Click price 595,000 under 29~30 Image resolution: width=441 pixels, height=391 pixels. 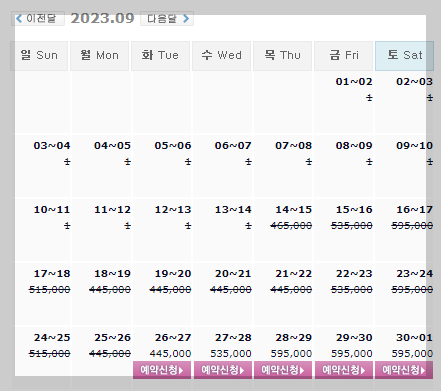(352, 353)
